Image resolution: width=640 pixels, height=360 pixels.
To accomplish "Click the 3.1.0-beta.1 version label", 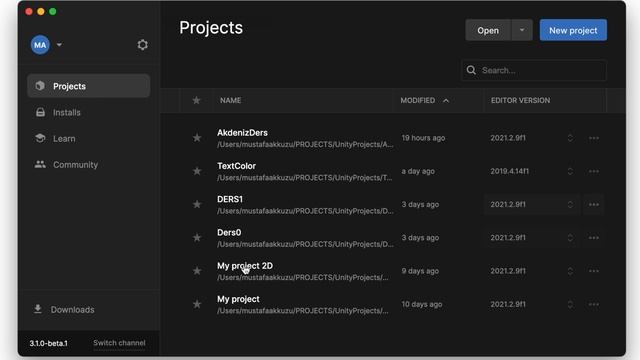I will click(48, 343).
